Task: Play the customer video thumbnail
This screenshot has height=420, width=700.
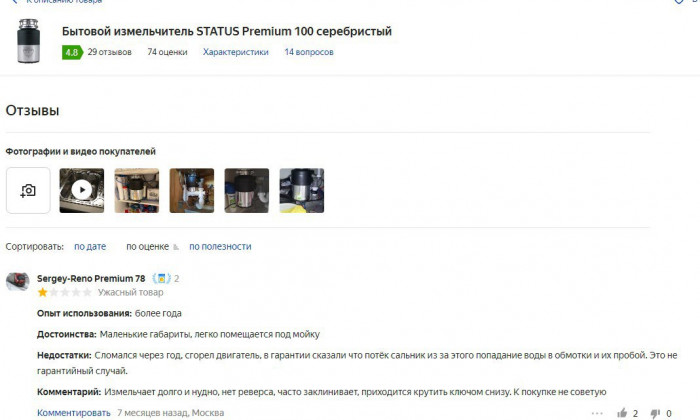Action: (82, 191)
